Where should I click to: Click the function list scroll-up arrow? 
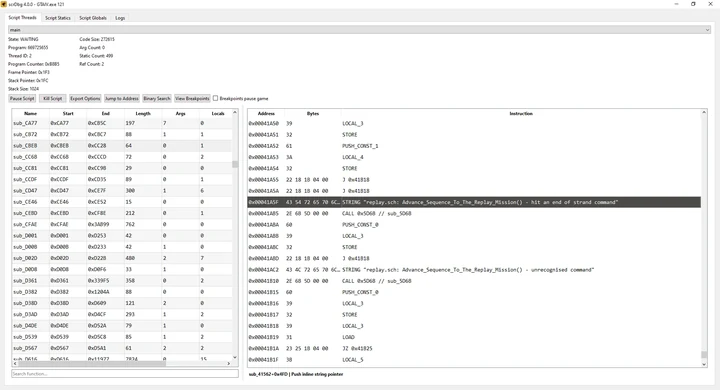point(235,113)
